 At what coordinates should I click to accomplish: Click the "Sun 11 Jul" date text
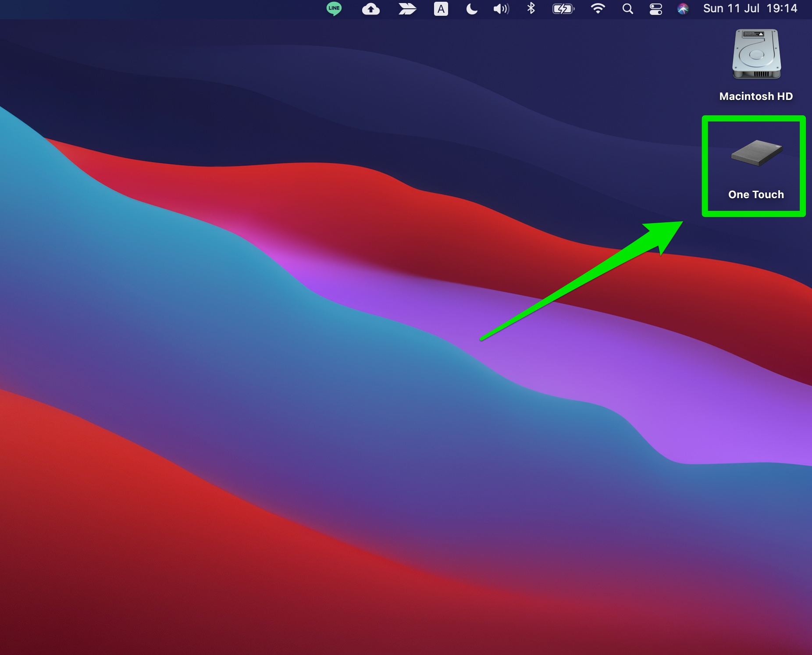[x=731, y=9]
